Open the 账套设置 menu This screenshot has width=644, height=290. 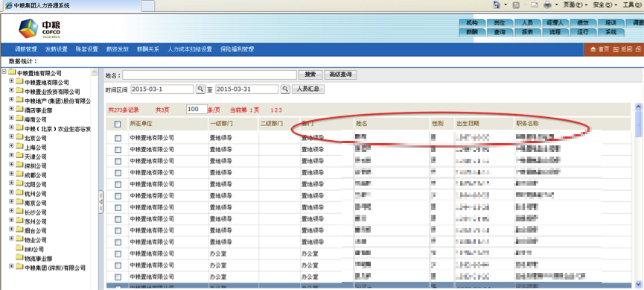86,49
